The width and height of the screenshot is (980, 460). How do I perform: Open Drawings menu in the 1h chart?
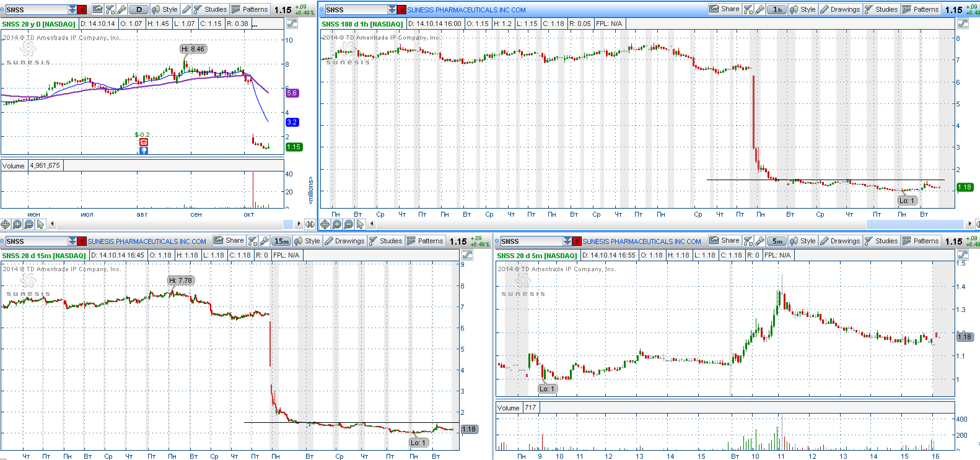coord(839,9)
